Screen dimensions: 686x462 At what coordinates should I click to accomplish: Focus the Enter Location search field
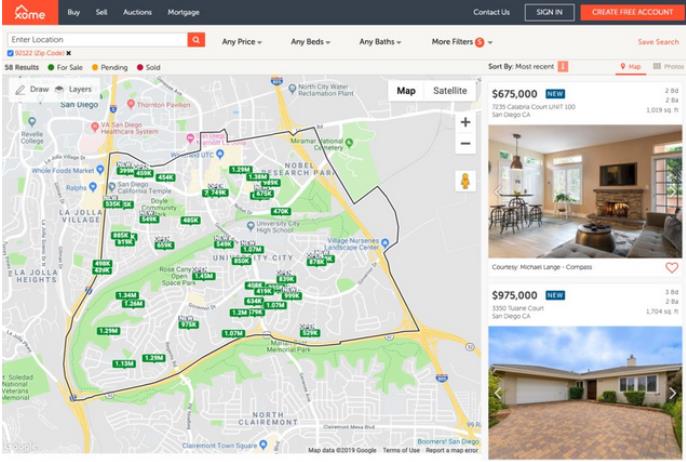click(98, 39)
